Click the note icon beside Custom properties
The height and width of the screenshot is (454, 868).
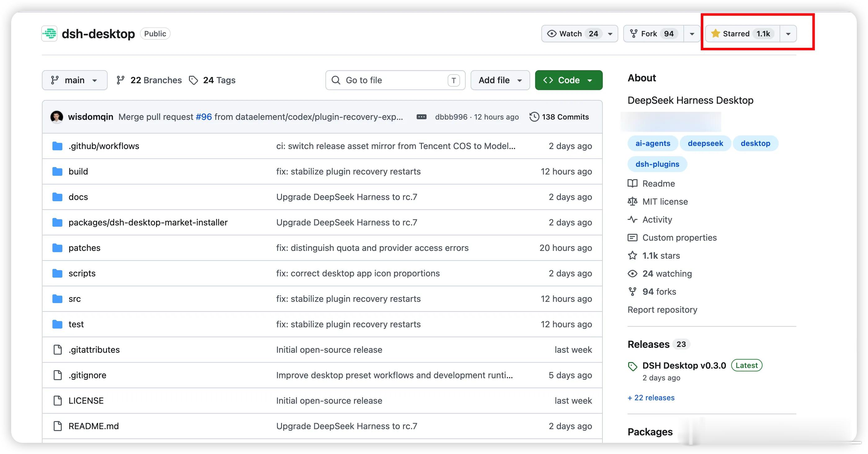click(633, 238)
